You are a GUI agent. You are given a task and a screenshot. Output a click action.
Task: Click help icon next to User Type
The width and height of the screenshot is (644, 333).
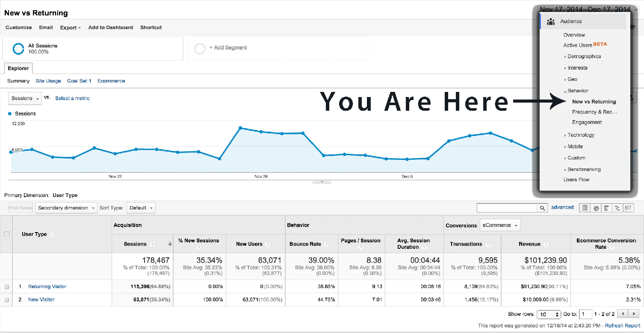(52, 235)
